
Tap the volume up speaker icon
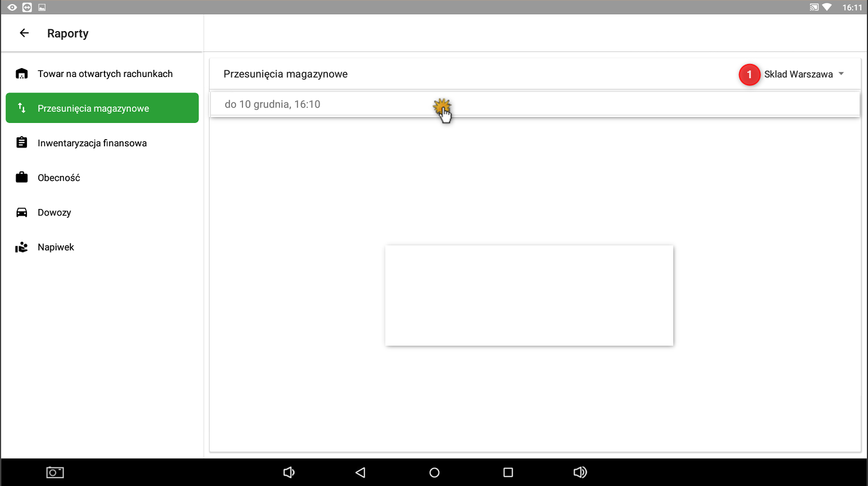tap(579, 472)
